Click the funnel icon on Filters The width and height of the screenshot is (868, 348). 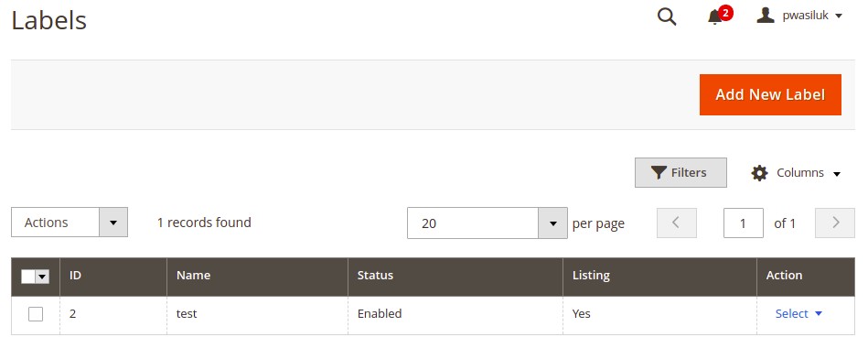659,173
